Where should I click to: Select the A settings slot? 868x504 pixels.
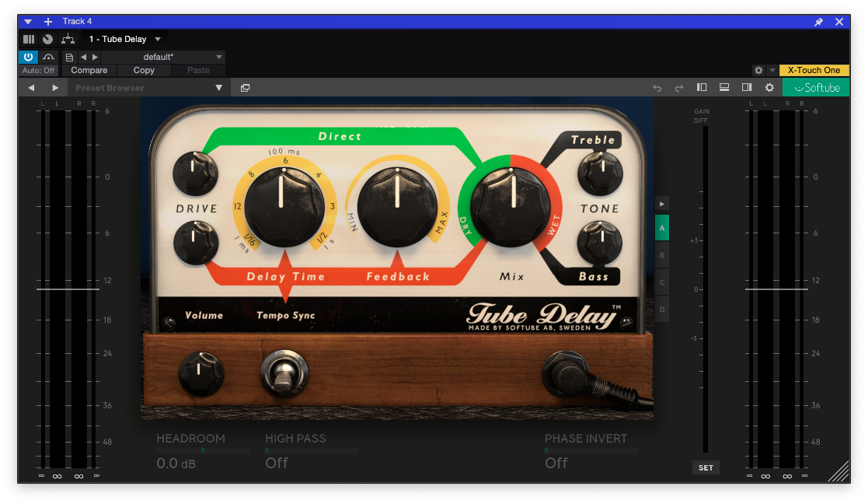[x=662, y=228]
